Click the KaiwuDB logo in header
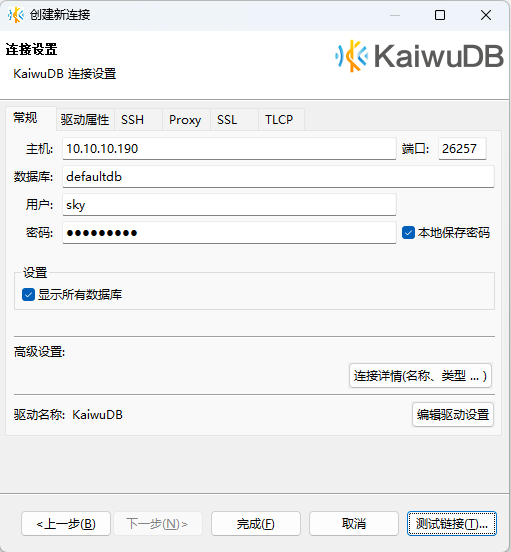Viewport: 511px width, 552px height. coord(419,56)
